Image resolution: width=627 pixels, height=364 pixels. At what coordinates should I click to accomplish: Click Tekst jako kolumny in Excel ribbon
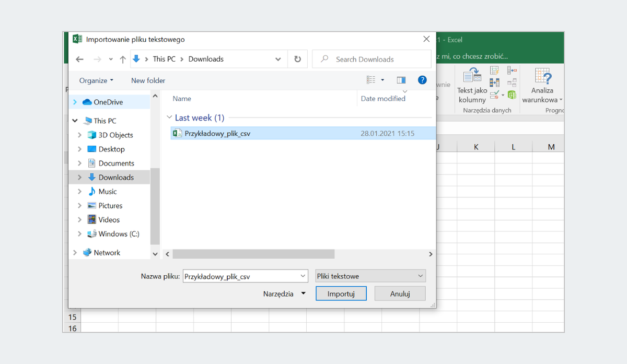pos(472,86)
